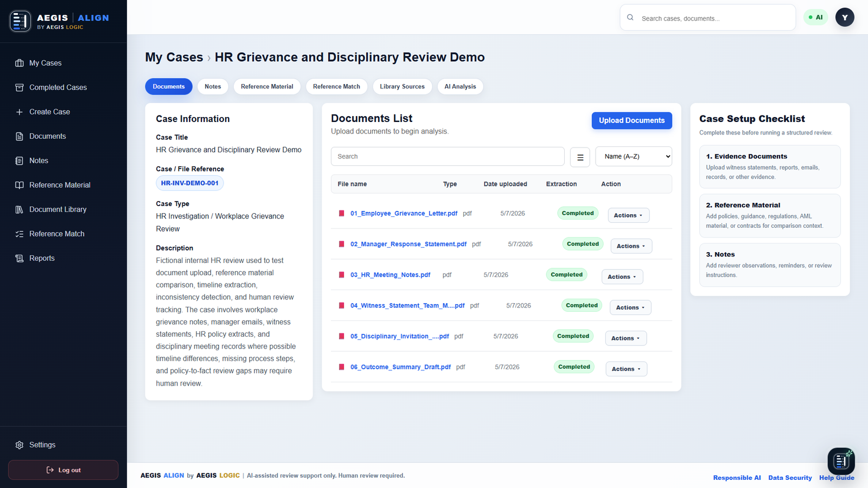Switch to the Notes tab
The width and height of the screenshot is (868, 488).
pos(213,87)
